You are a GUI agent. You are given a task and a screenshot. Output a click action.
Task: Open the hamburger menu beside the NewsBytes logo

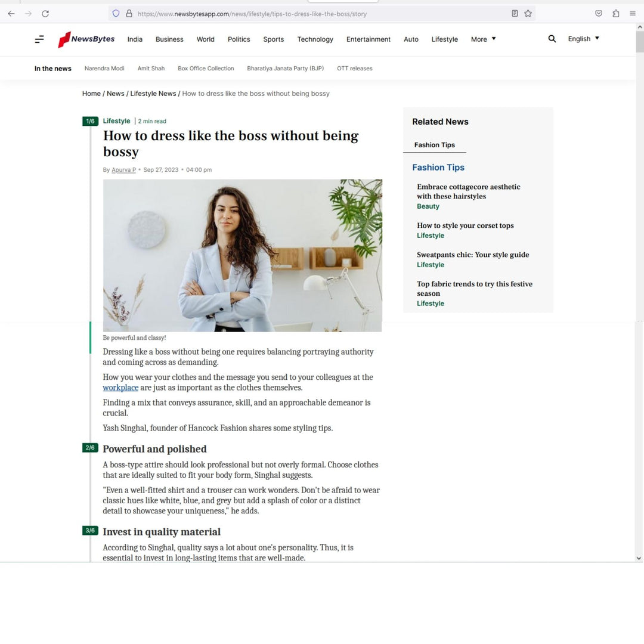[39, 39]
